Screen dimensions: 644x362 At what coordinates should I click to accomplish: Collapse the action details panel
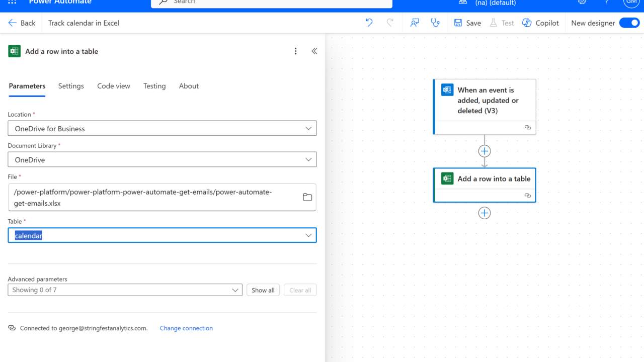(x=314, y=51)
